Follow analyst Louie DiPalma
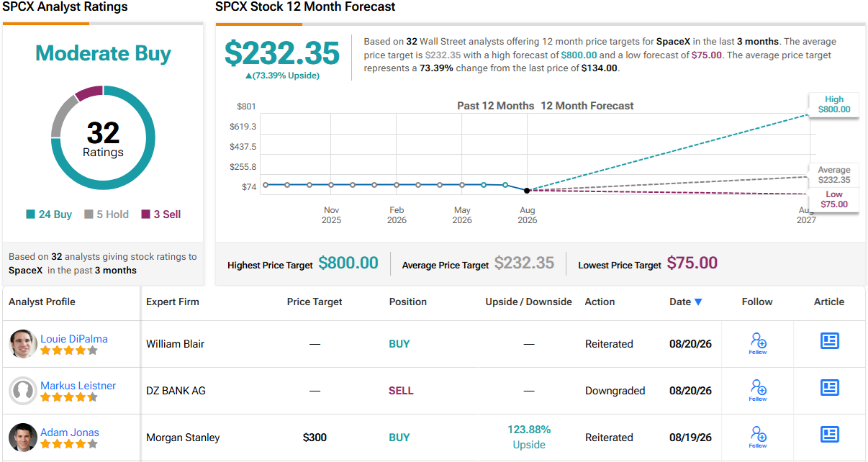This screenshot has width=868, height=462. (758, 343)
